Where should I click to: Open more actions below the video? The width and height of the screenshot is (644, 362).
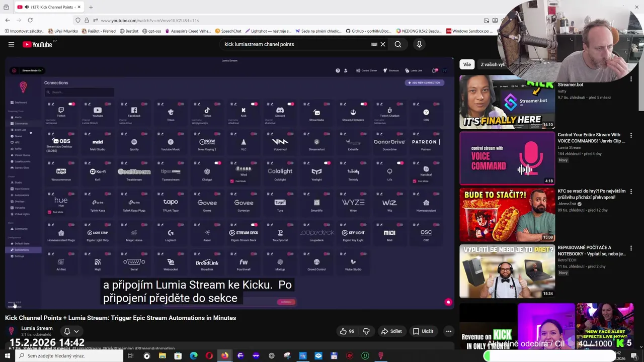coord(448,331)
